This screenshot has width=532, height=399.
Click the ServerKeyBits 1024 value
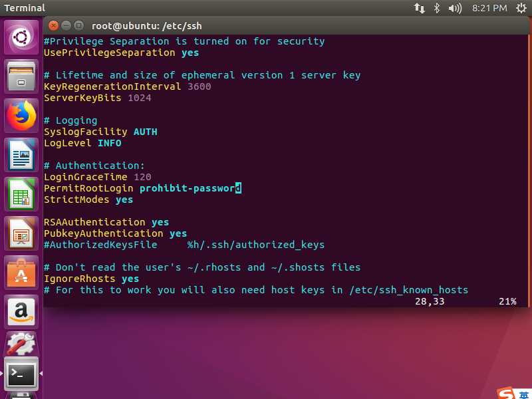[x=140, y=98]
